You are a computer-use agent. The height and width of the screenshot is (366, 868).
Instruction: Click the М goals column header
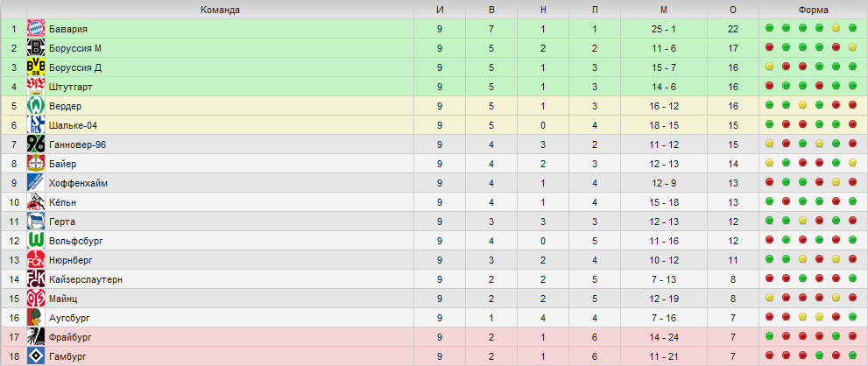point(664,10)
